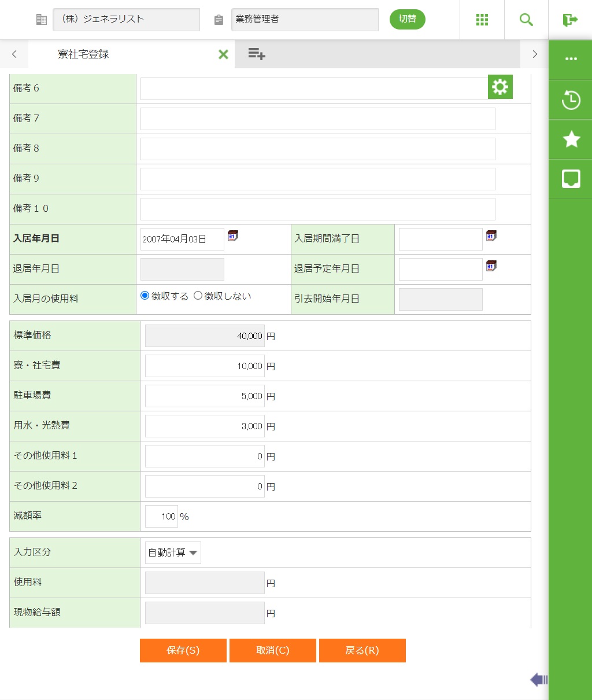This screenshot has height=700, width=592.
Task: Click the green gear settings icon
Action: (500, 87)
